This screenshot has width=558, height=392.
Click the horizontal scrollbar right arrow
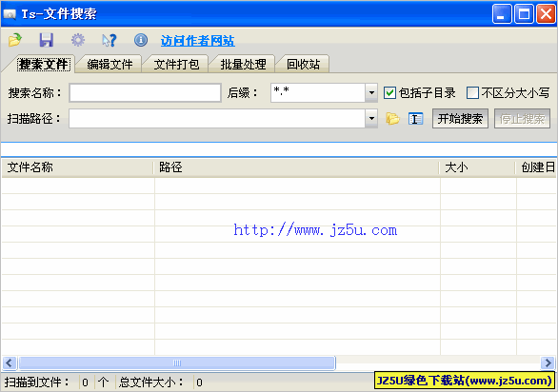pos(548,363)
